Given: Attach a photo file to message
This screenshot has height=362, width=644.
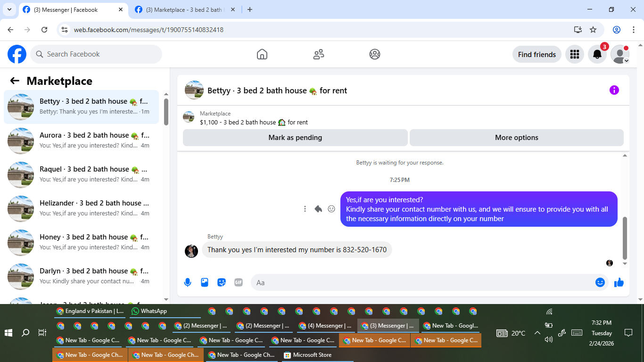Looking at the screenshot, I should [205, 282].
